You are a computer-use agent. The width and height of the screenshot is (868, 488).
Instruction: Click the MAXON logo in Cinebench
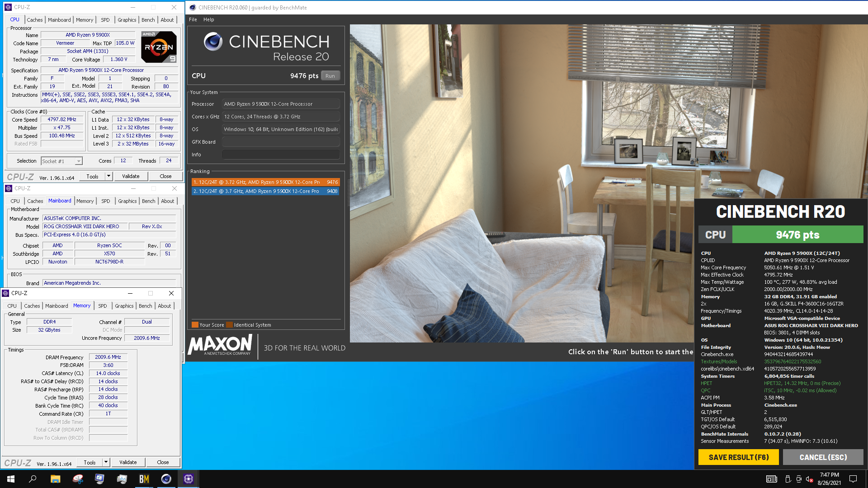220,346
